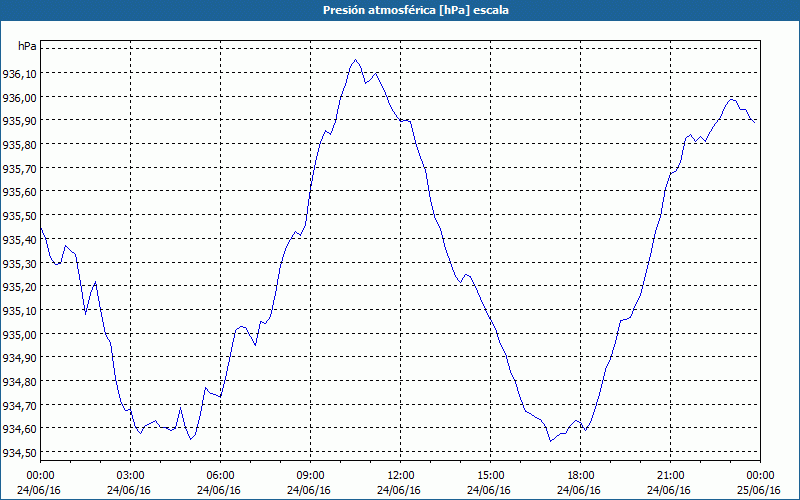800x500 pixels.
Task: Select the 934,50 y-axis value
Action: [19, 453]
